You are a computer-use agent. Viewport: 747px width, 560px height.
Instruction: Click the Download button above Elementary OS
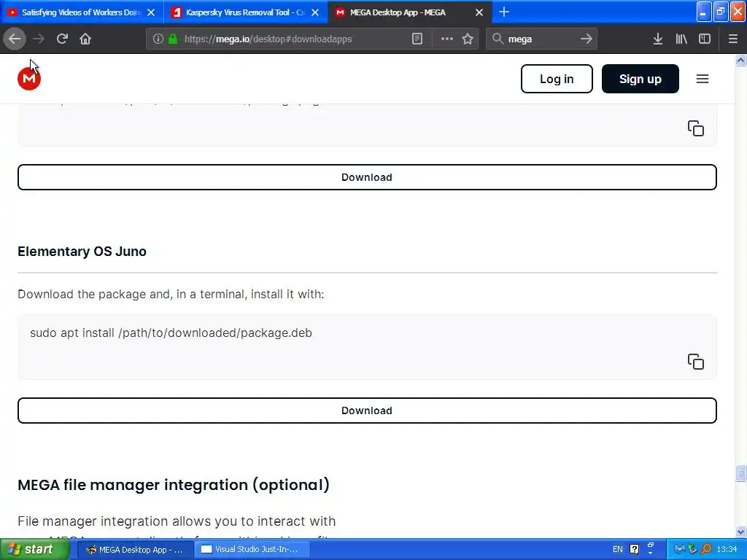tap(367, 177)
